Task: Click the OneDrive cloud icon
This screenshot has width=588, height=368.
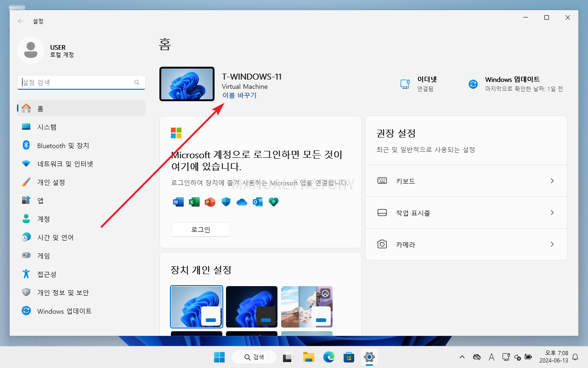Action: pos(242,202)
